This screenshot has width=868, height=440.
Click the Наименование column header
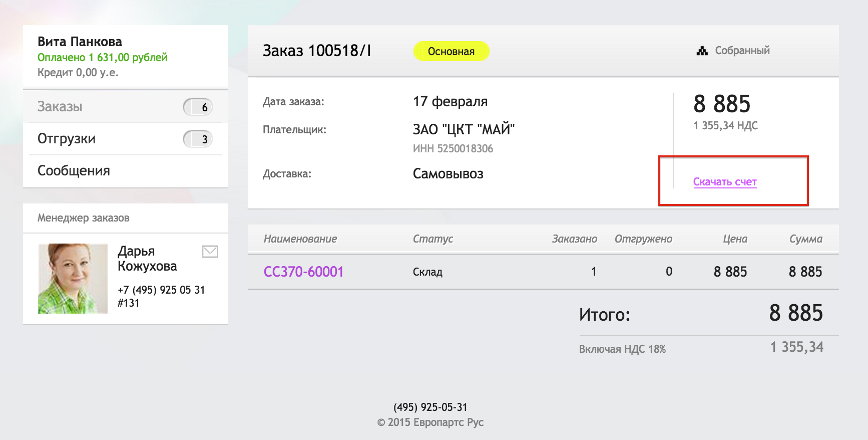(300, 239)
